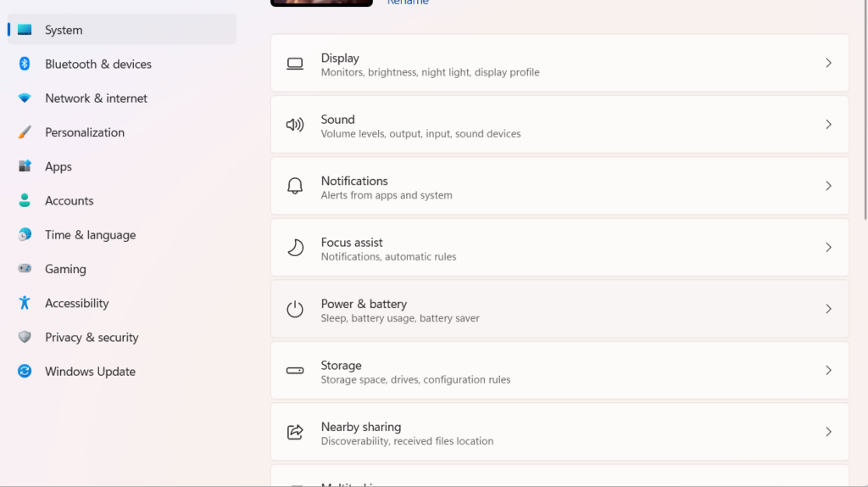Click the Notifications bell icon
868x487 pixels.
[294, 186]
